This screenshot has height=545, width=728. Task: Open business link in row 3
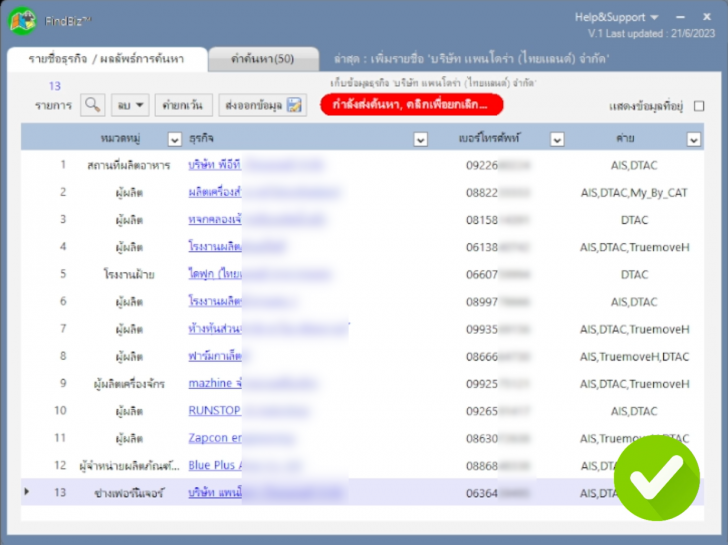pos(214,220)
